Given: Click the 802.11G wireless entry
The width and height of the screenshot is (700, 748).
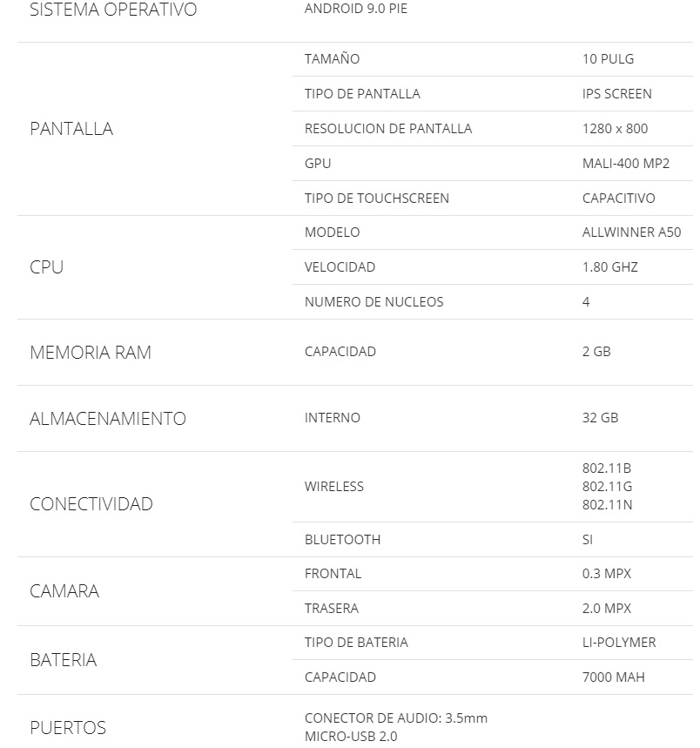Looking at the screenshot, I should [x=606, y=486].
